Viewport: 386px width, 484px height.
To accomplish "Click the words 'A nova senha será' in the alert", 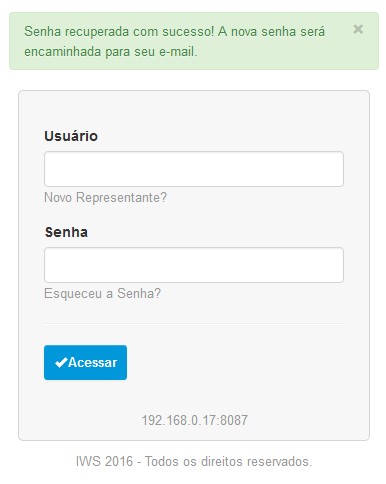I will [271, 32].
